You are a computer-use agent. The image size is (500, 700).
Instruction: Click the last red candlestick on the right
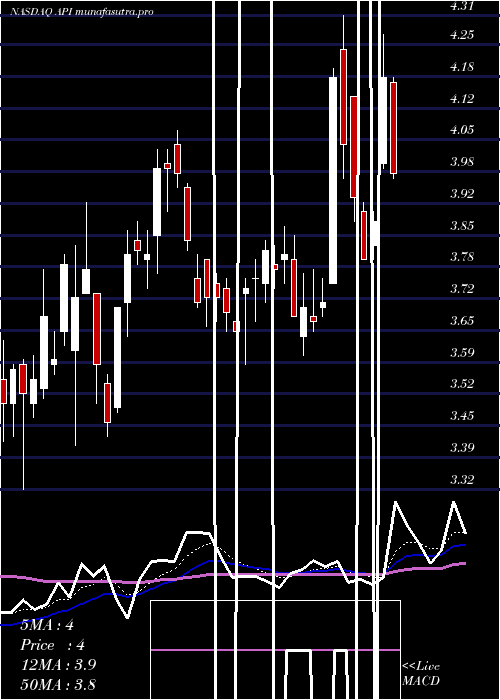393,128
